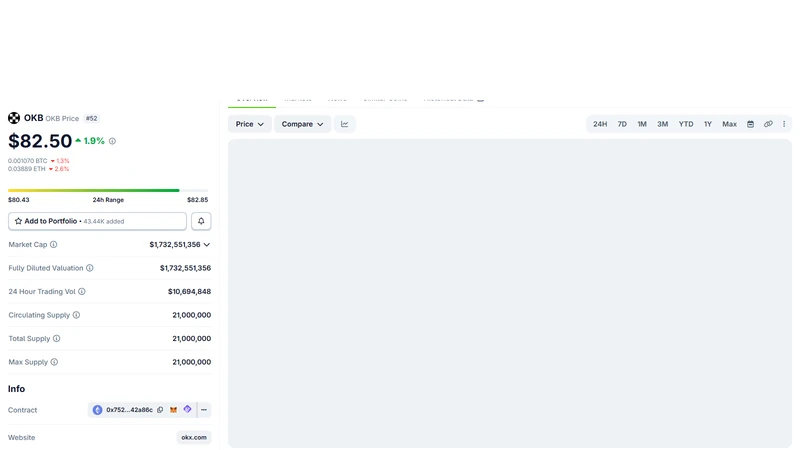Click the $10,694,848 trading volume value
Screen dimensions: 800x450
(189, 291)
